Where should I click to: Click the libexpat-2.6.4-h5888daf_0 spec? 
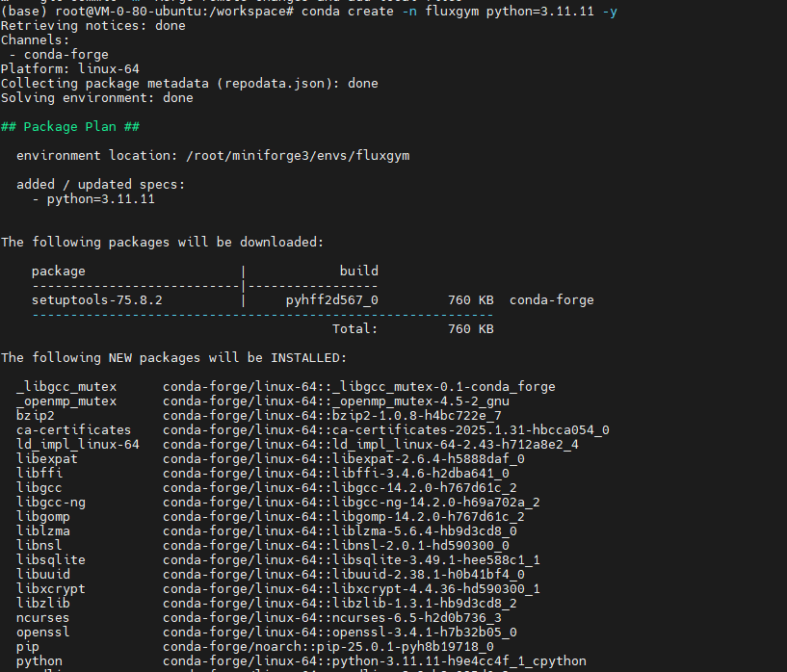tap(428, 459)
